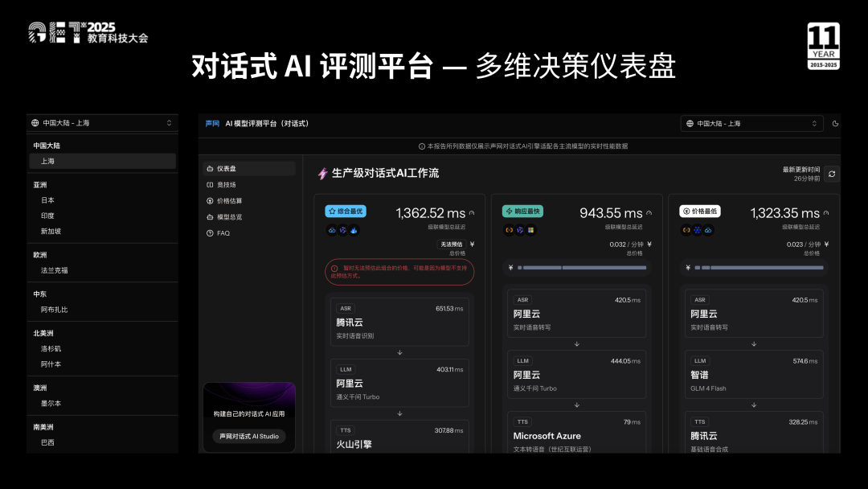This screenshot has height=489, width=868.
Task: Click the 943.55 ms latency value
Action: (x=611, y=213)
